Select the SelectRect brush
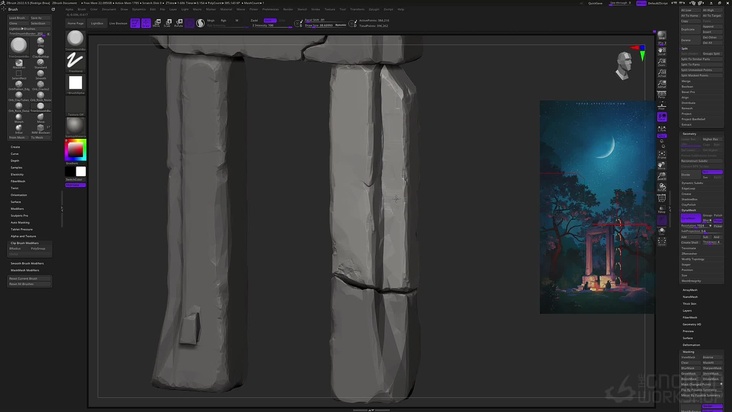The width and height of the screenshot is (732, 412). (19, 74)
